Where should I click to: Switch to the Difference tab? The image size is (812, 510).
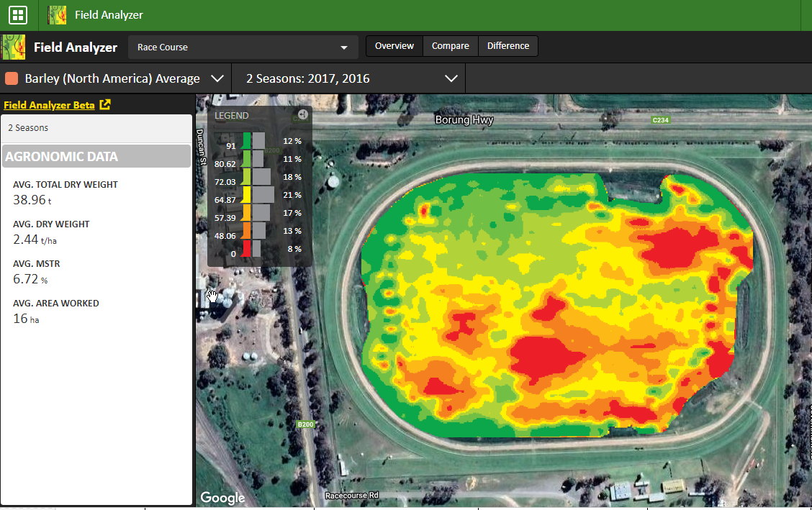tap(508, 46)
